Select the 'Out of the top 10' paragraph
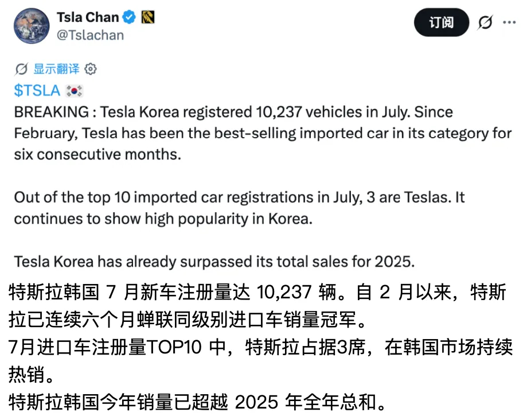The width and height of the screenshot is (531, 420). [239, 208]
